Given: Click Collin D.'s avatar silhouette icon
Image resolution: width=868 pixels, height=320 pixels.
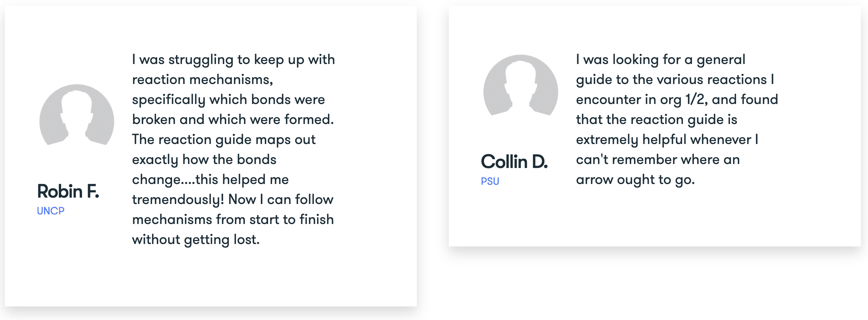Looking at the screenshot, I should coord(521,85).
